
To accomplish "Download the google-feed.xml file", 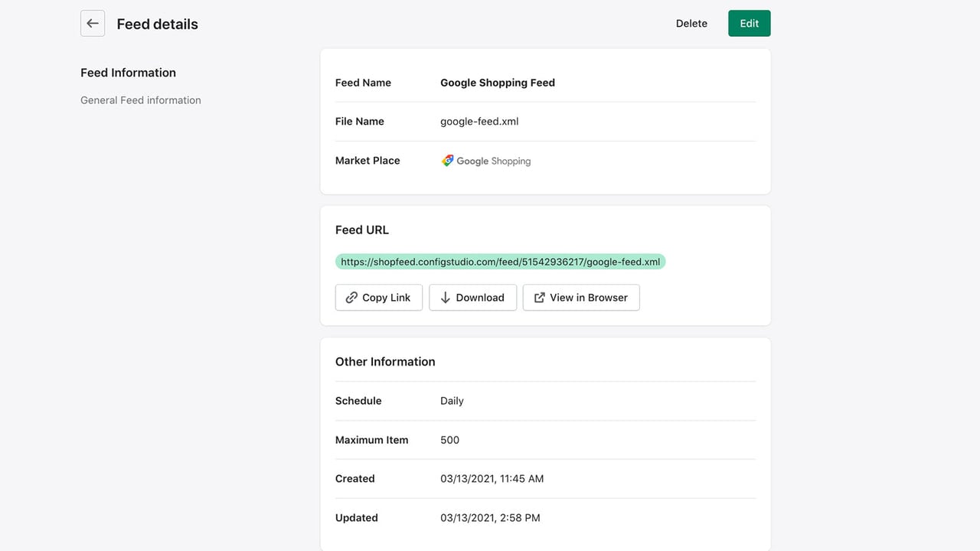I will [472, 298].
